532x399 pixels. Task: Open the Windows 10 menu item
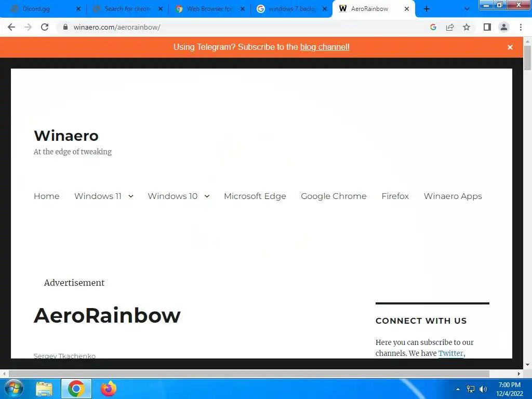pos(172,196)
